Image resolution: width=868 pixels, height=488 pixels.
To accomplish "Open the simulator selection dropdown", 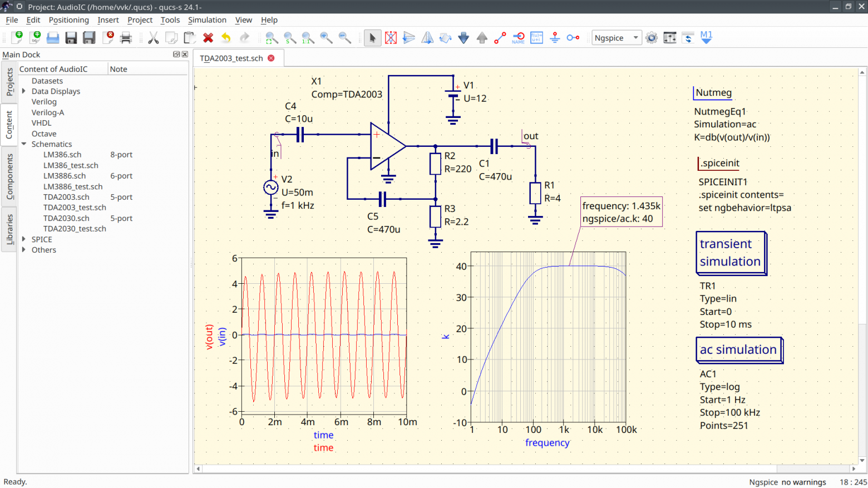I will pyautogui.click(x=617, y=38).
